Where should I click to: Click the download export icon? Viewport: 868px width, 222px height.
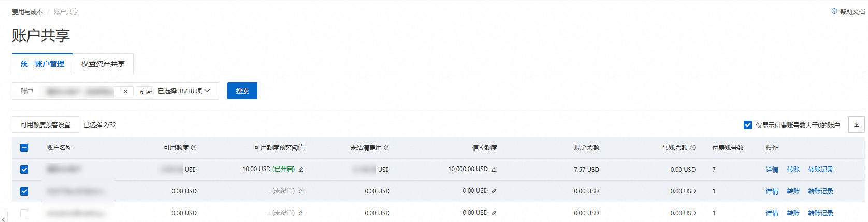click(x=856, y=124)
